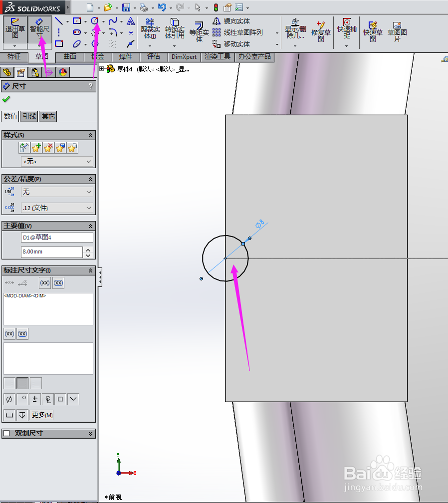Image resolution: width=448 pixels, height=503 pixels.
Task: Select the Line sketch tool
Action: click(59, 21)
